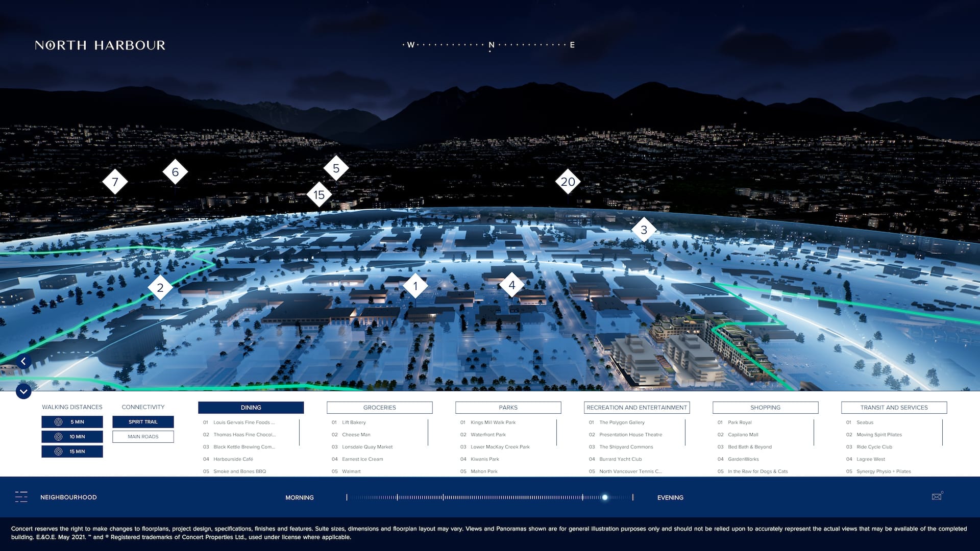980x551 pixels.
Task: Select The Polygon Gallery entry
Action: (622, 422)
